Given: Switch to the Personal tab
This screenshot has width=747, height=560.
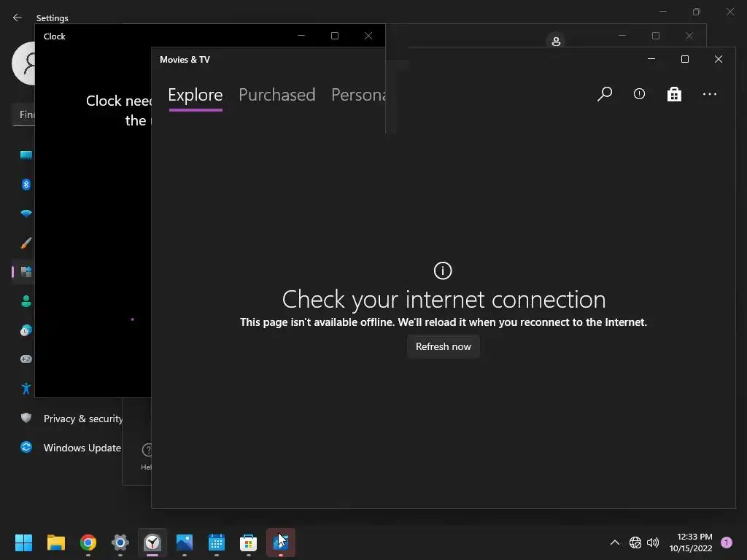Looking at the screenshot, I should coord(358,95).
